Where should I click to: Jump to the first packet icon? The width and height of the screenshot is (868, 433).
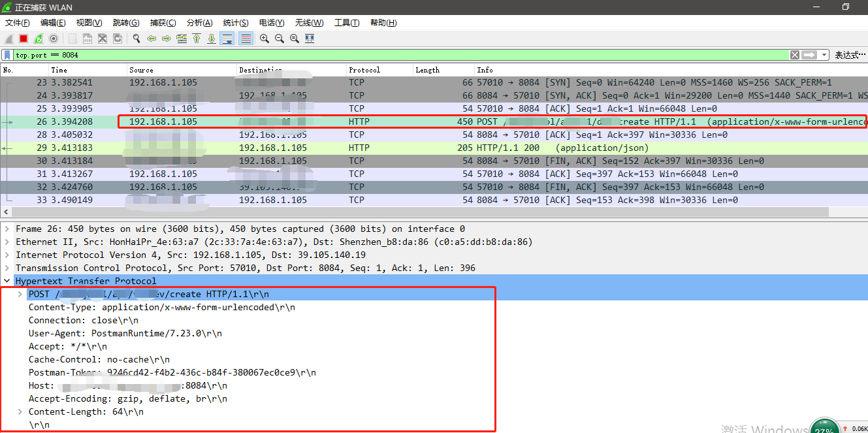tap(197, 39)
